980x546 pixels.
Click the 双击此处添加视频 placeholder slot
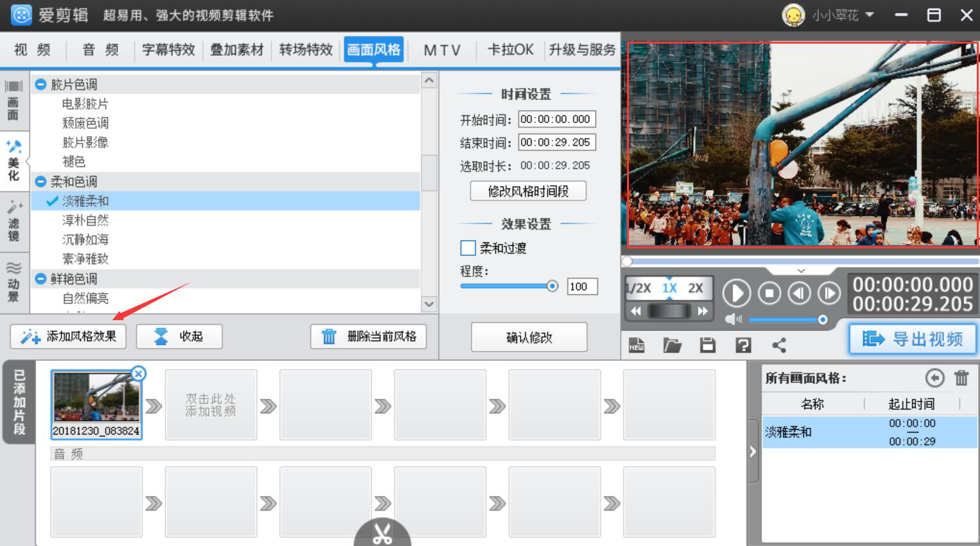click(x=211, y=405)
